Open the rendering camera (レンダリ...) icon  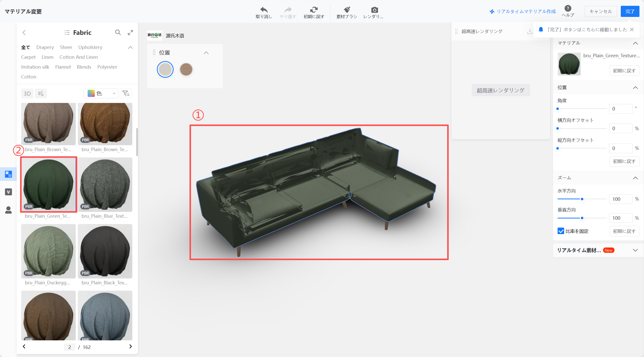coord(374,10)
